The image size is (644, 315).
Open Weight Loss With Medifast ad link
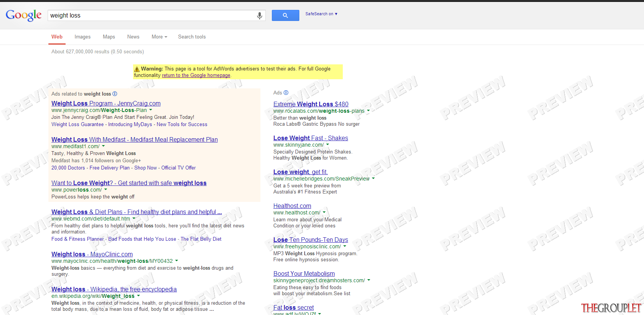pos(135,139)
